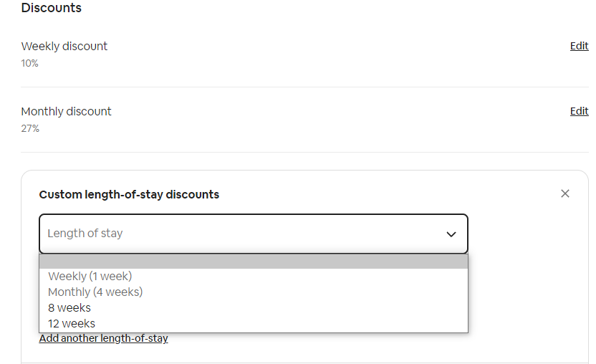Edit the weekly discount
This screenshot has height=364, width=596.
579,46
